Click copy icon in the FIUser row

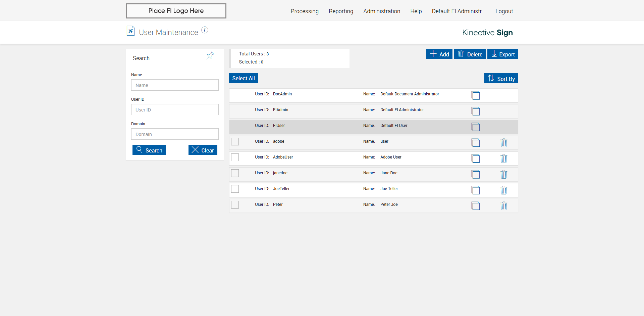pos(476,127)
